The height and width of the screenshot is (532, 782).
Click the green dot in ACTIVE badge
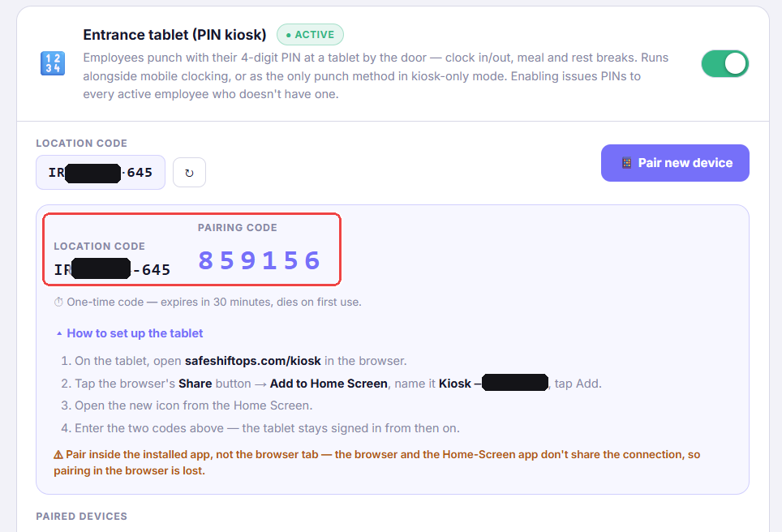pyautogui.click(x=288, y=35)
